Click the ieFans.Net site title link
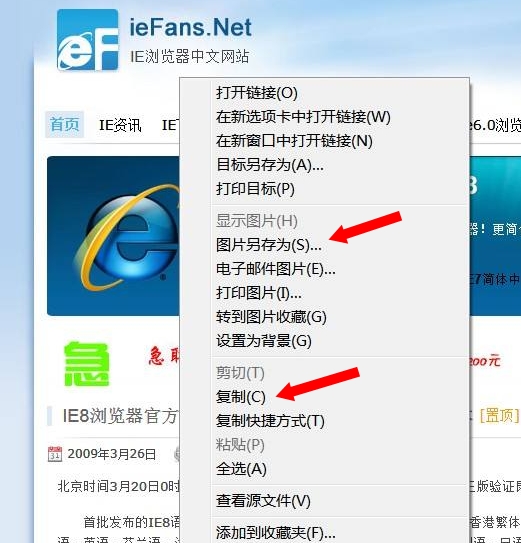 [x=190, y=28]
